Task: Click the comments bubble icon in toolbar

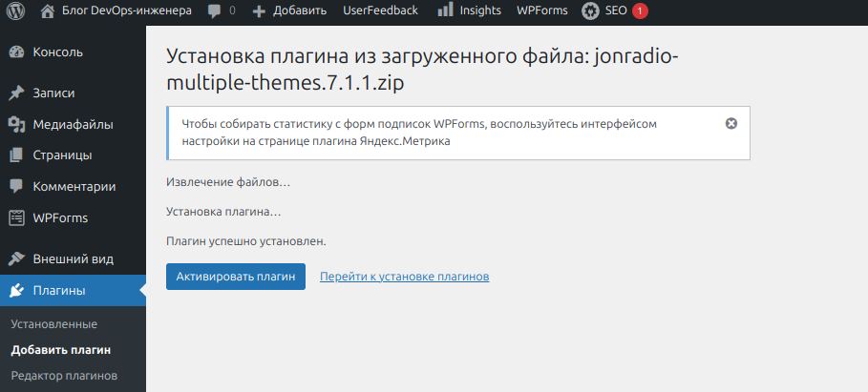Action: click(215, 11)
